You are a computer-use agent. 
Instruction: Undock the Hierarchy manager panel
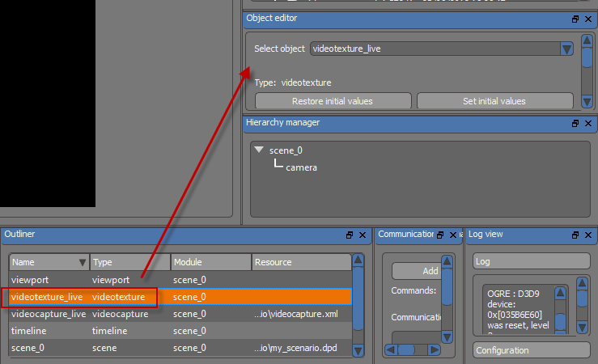(x=575, y=124)
